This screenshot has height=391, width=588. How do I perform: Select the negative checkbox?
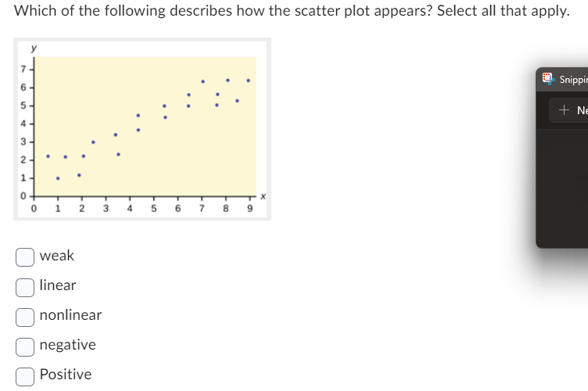25,346
